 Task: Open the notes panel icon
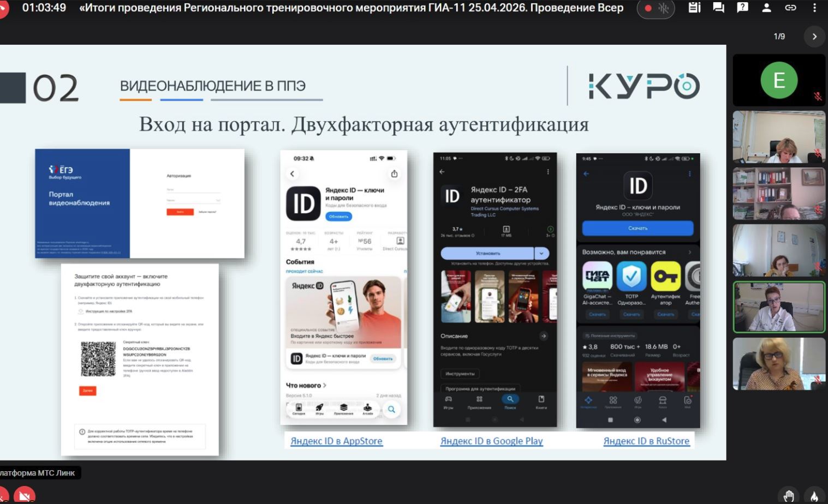(x=694, y=8)
